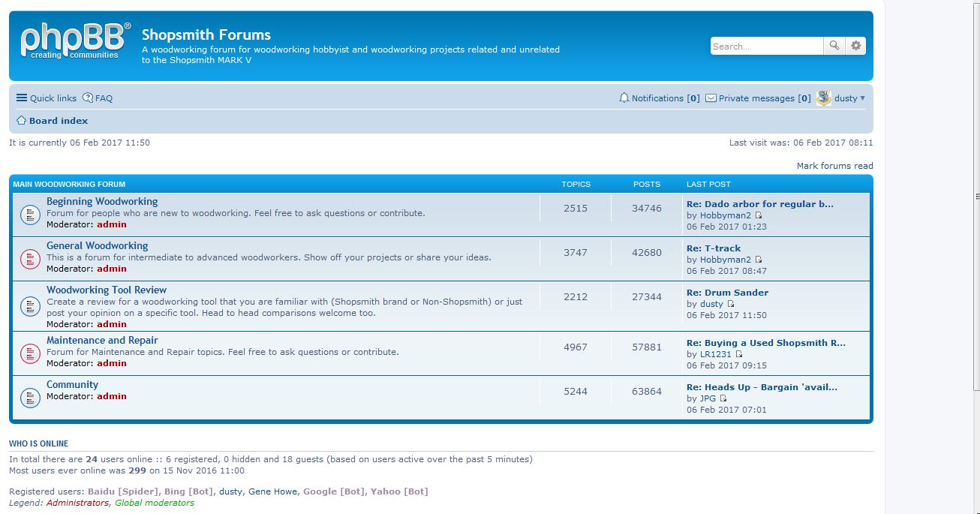The width and height of the screenshot is (980, 514).
Task: Click admin moderator of Community forum
Action: point(112,396)
